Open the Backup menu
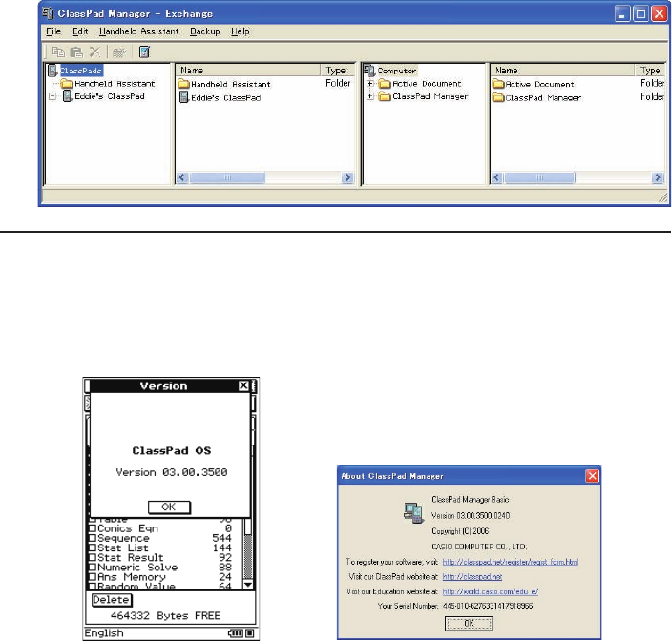This screenshot has width=672, height=641. [x=205, y=31]
